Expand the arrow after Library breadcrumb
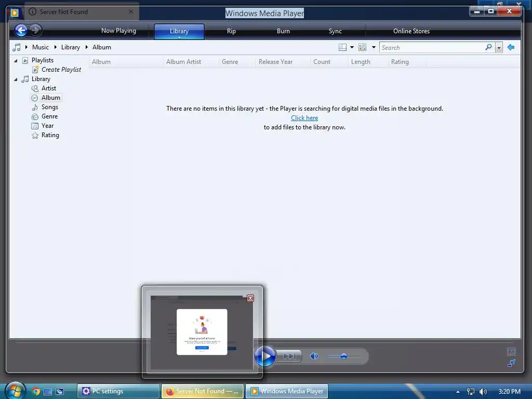Viewport: 532px width, 399px height. (87, 47)
